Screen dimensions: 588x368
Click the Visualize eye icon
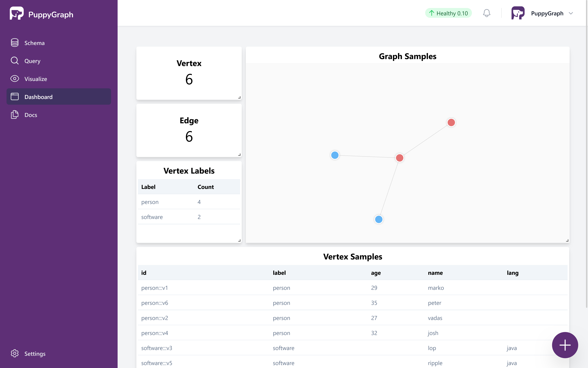[x=15, y=79]
